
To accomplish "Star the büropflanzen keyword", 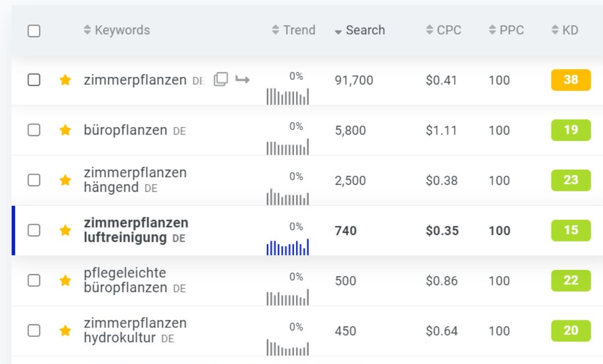I will pos(65,130).
